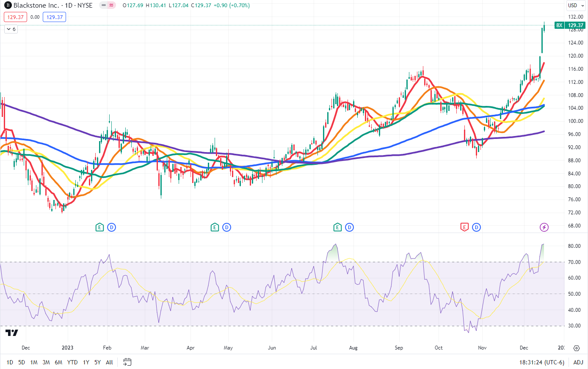Viewport: 588px width, 369px height.
Task: Click the 50.00 RSI axis label
Action: point(574,294)
